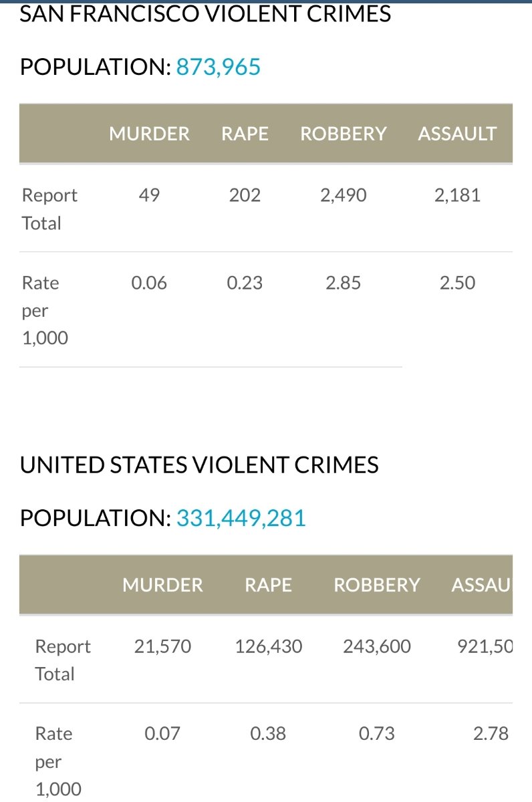The image size is (532, 802).
Task: Tap ASSAULT header in San Francisco table
Action: click(457, 134)
